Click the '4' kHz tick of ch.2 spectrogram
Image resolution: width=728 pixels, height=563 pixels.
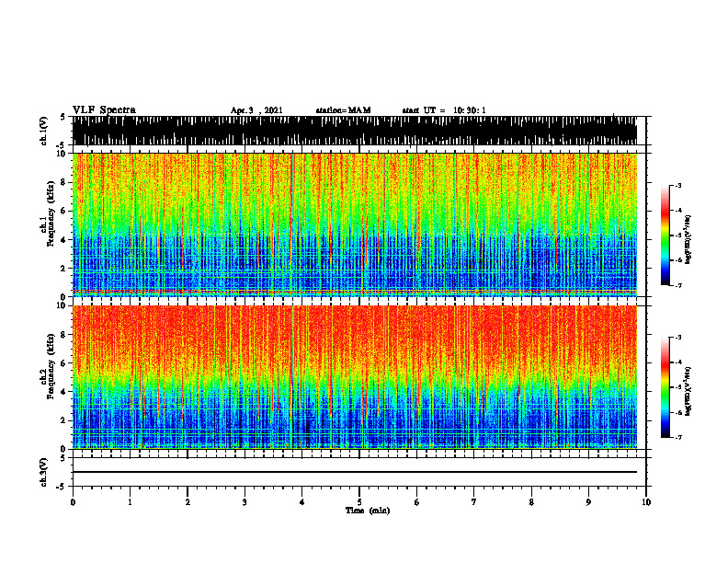click(x=63, y=392)
